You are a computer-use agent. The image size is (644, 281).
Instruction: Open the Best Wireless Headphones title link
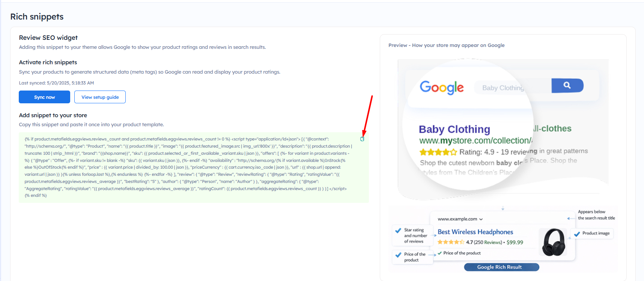pyautogui.click(x=475, y=232)
